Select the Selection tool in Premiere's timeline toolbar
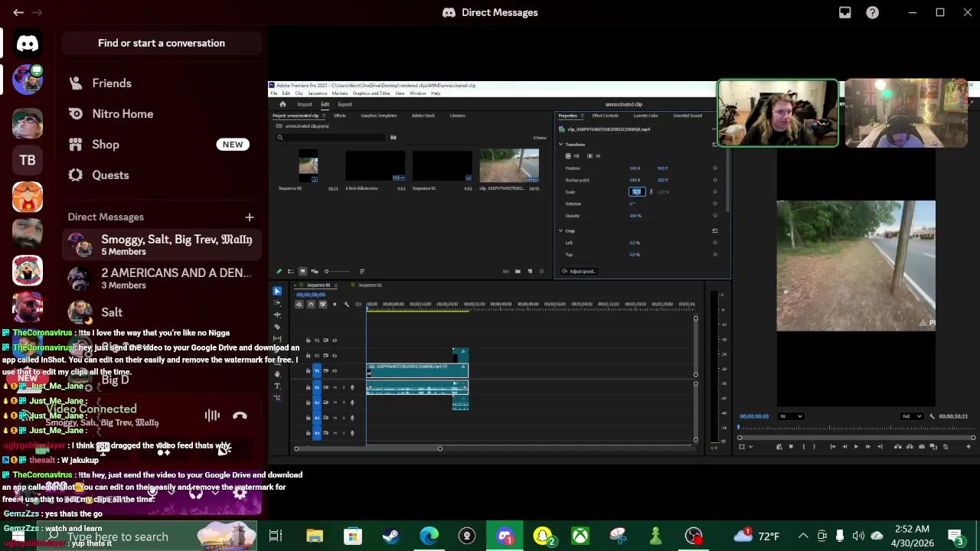 (277, 291)
